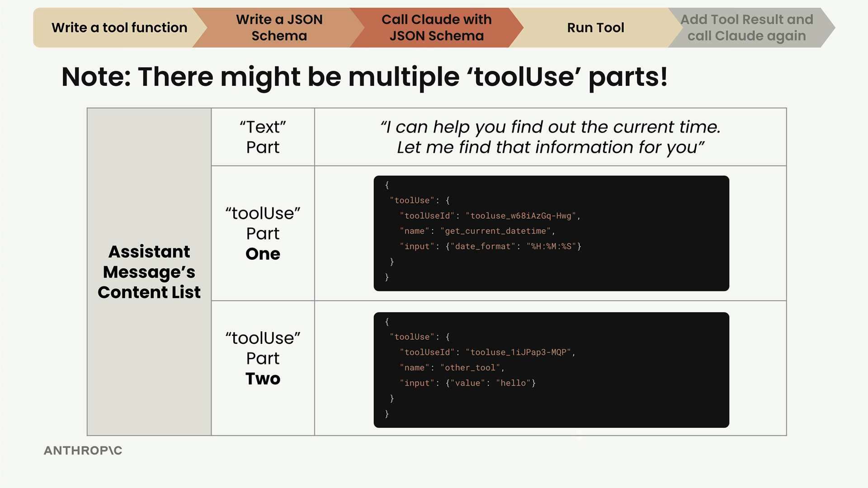This screenshot has height=488, width=868.
Task: Click the 'date_format' key in first code block
Action: tap(483, 246)
